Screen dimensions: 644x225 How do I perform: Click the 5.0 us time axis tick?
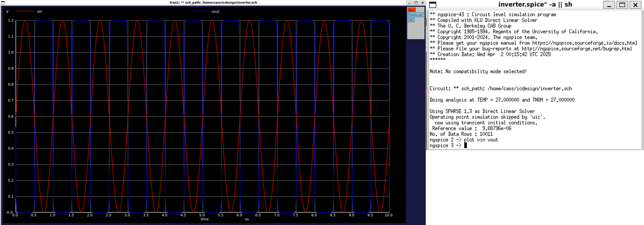click(202, 215)
